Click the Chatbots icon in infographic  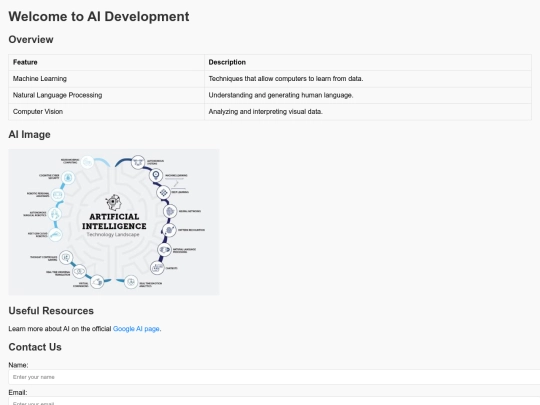coord(157,268)
